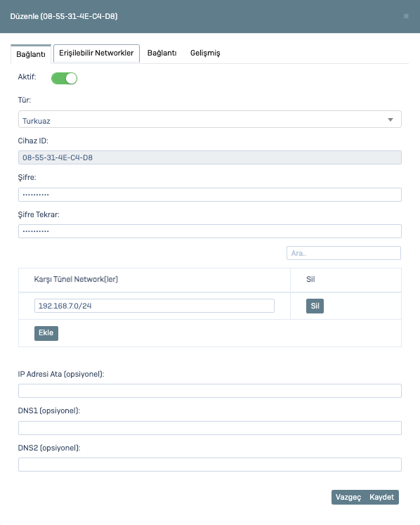Open the Tür dropdown showing Turkuaz
Image resolution: width=420 pixels, height=525 pixels.
[210, 119]
